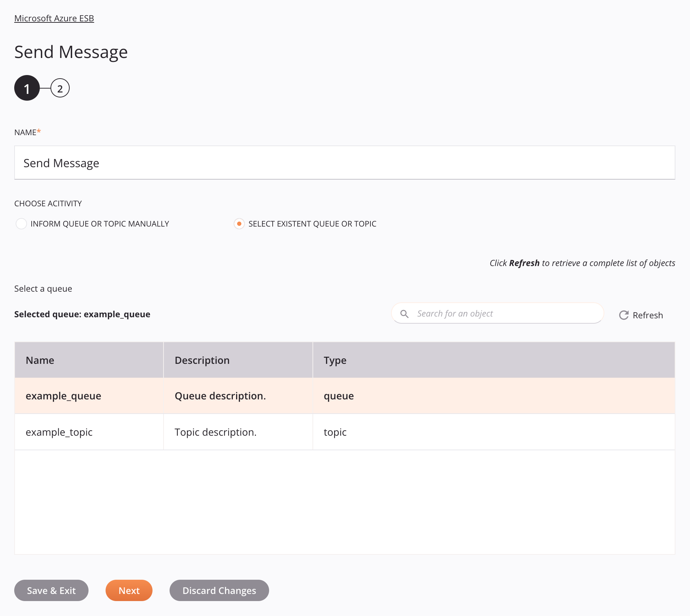This screenshot has height=616, width=690.
Task: Select the example_topic row in the table
Action: tap(345, 432)
